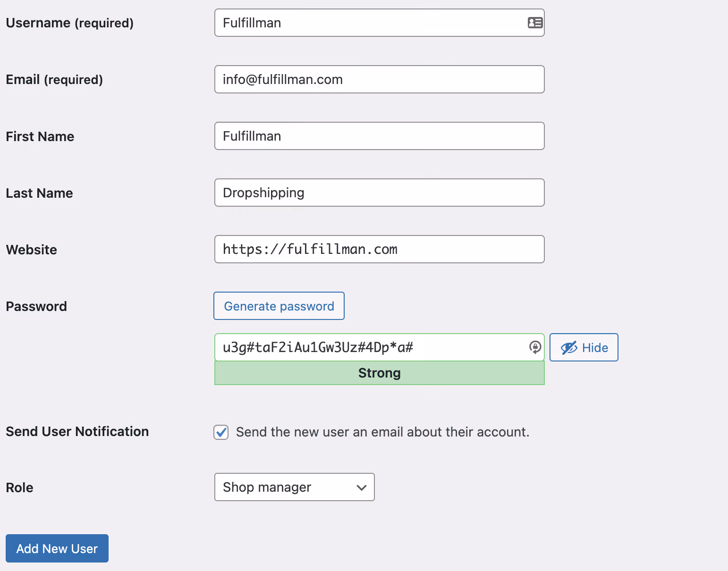
Task: Uncheck the Send User Notification checkbox
Action: coord(221,432)
